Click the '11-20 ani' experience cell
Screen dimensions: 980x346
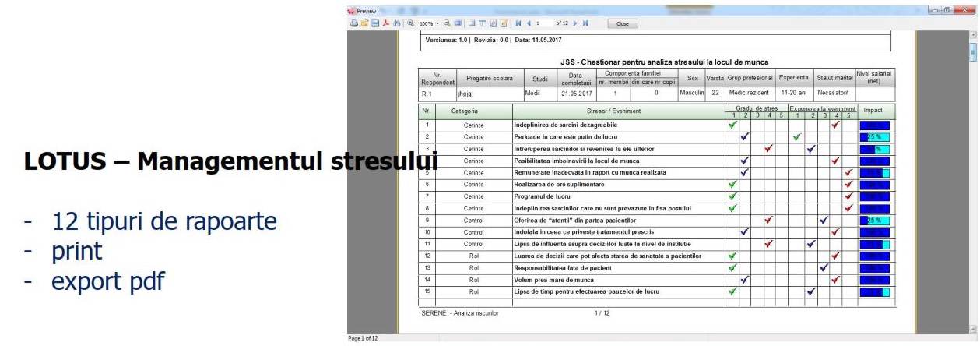[x=795, y=93]
